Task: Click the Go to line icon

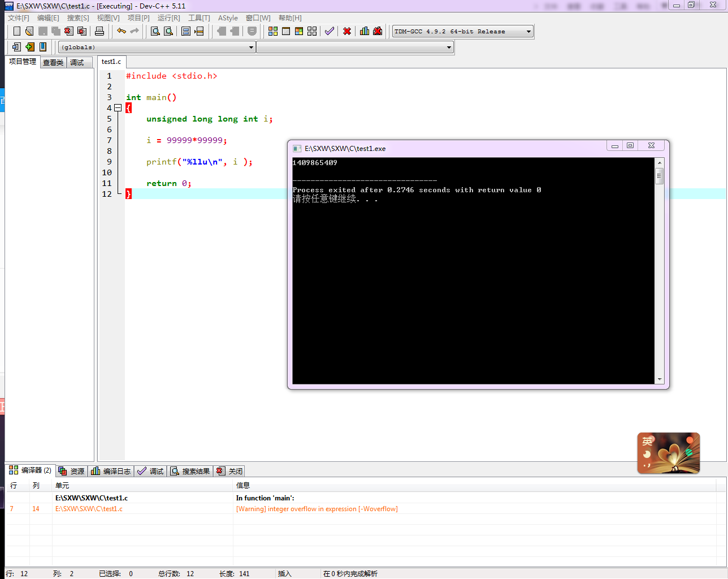Action: coord(199,31)
